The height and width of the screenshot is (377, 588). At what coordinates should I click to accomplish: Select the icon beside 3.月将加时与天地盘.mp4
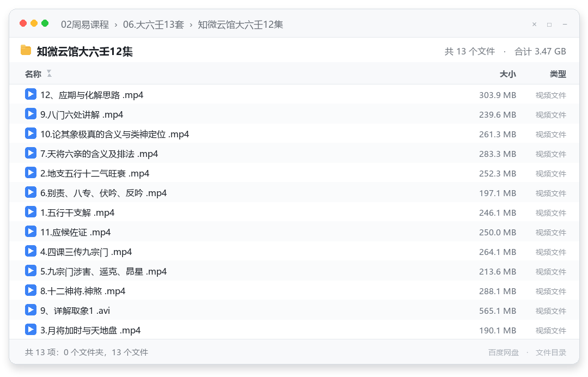tap(30, 330)
